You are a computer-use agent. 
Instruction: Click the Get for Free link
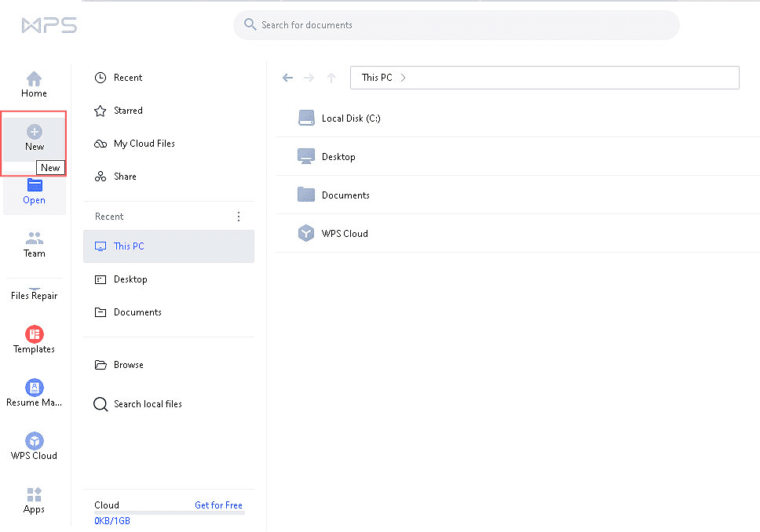(x=218, y=505)
